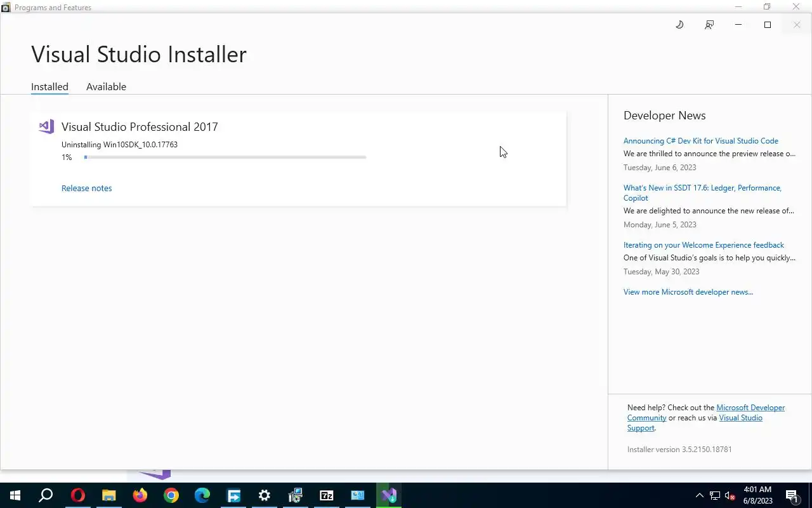Open the network tray icon
812x508 pixels.
click(x=715, y=495)
